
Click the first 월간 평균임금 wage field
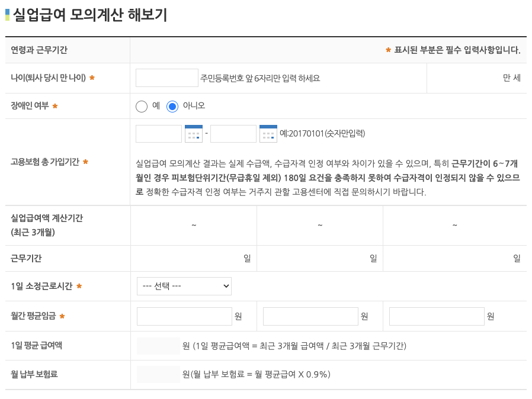pyautogui.click(x=183, y=316)
